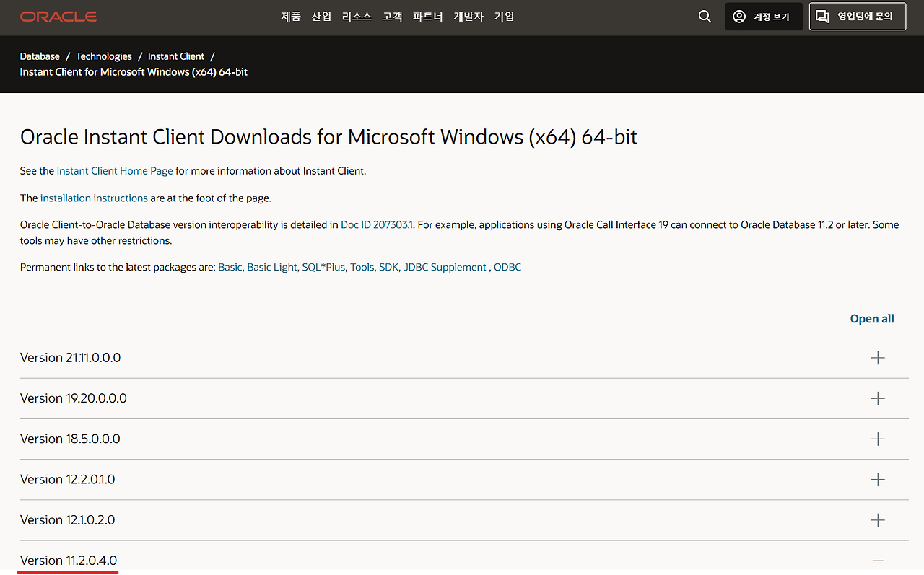Click the SDK package link
Image resolution: width=924 pixels, height=575 pixels.
pyautogui.click(x=388, y=267)
